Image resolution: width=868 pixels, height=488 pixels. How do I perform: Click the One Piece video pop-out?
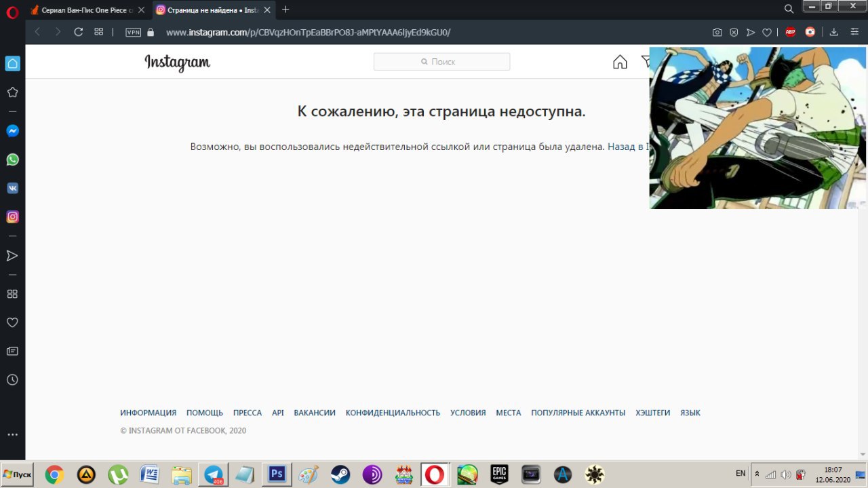(x=758, y=128)
